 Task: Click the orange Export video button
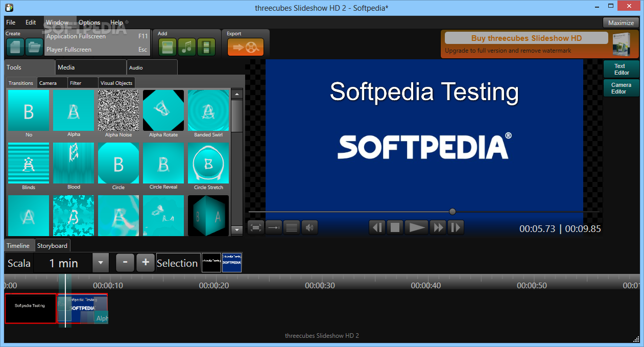click(x=246, y=47)
